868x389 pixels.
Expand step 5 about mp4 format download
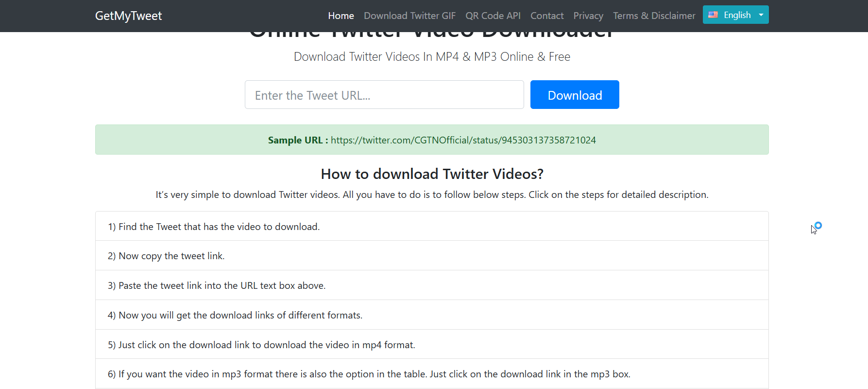261,345
